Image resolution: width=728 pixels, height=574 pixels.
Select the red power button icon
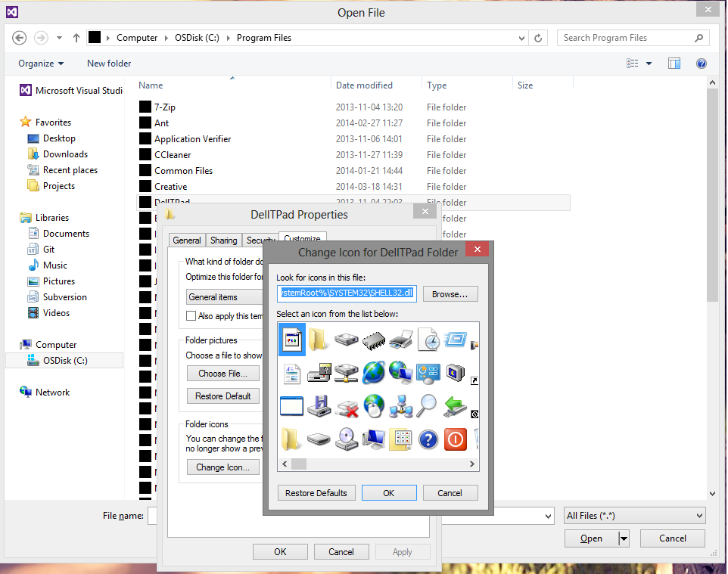(455, 439)
